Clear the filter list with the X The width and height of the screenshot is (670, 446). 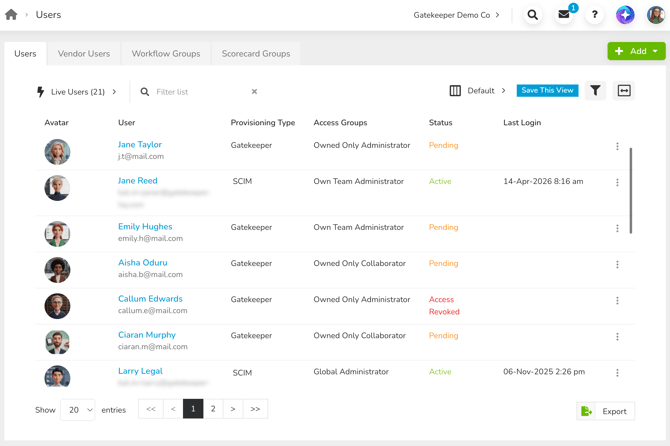(254, 91)
